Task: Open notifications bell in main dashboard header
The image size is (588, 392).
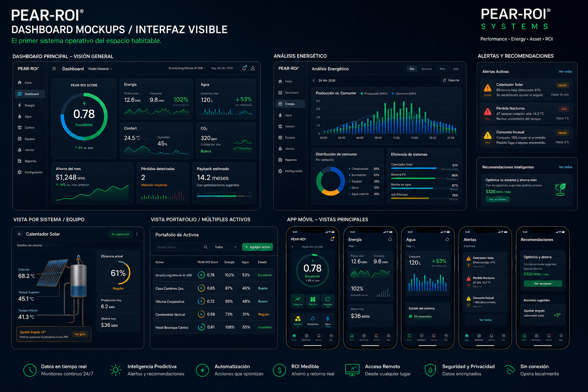Action: (x=244, y=69)
